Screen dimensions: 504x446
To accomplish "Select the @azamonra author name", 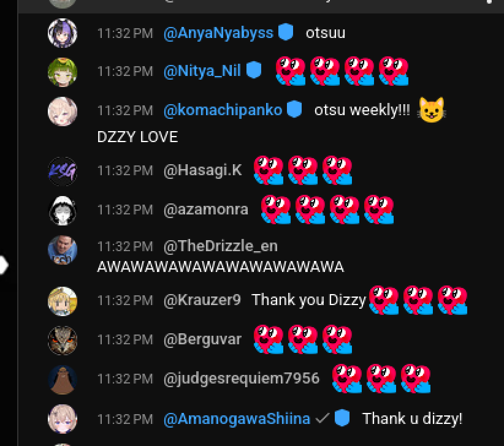I will [x=206, y=210].
